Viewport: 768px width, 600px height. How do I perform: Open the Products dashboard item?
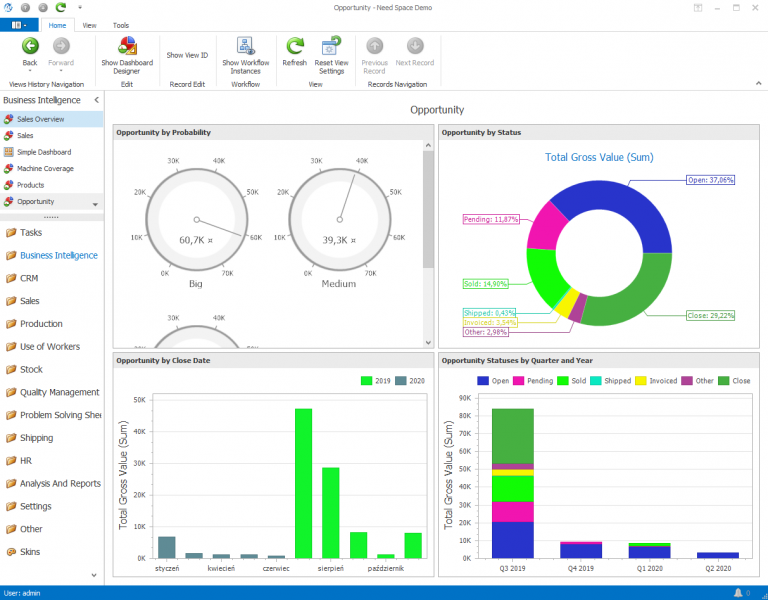[30, 185]
